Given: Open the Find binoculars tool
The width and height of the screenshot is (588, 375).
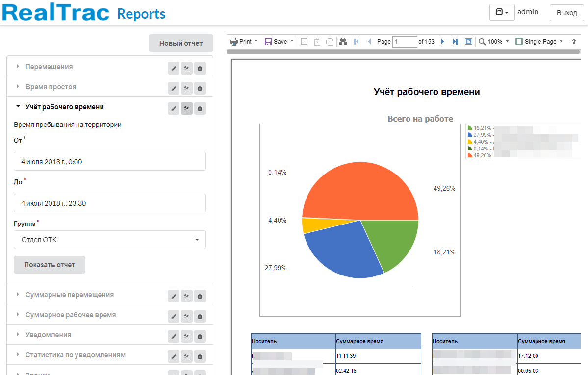Looking at the screenshot, I should tap(343, 41).
